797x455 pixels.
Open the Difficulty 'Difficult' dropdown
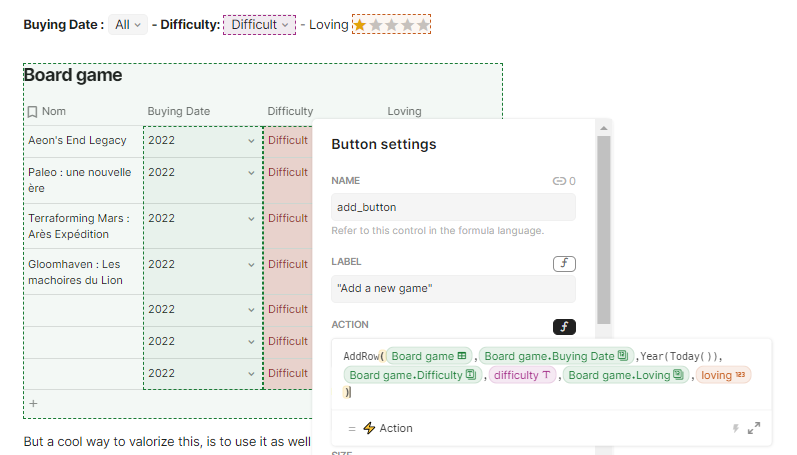tap(259, 24)
